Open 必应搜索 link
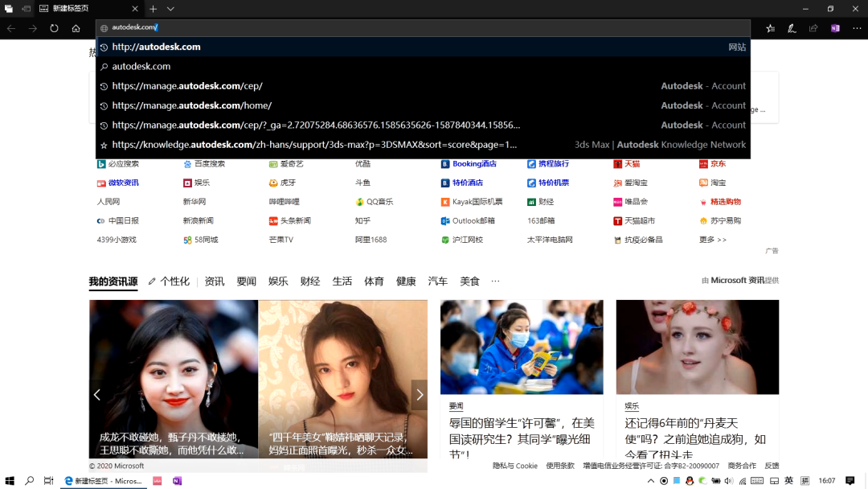This screenshot has width=868, height=489. (118, 164)
